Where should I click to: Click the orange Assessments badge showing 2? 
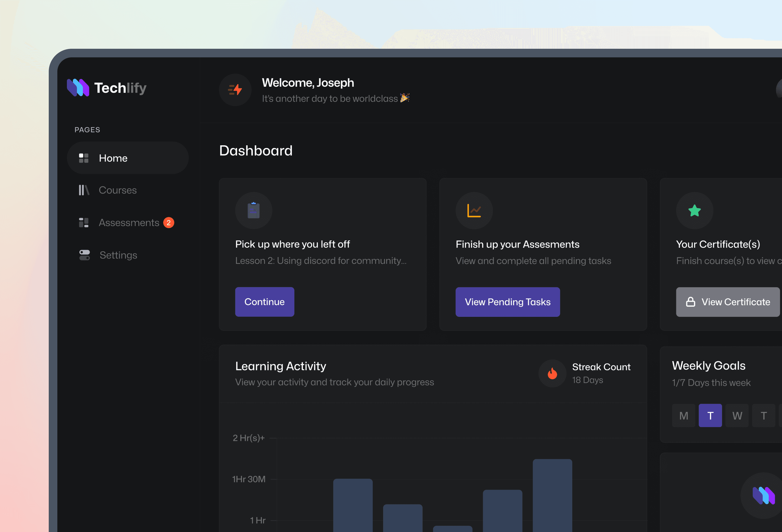(169, 223)
